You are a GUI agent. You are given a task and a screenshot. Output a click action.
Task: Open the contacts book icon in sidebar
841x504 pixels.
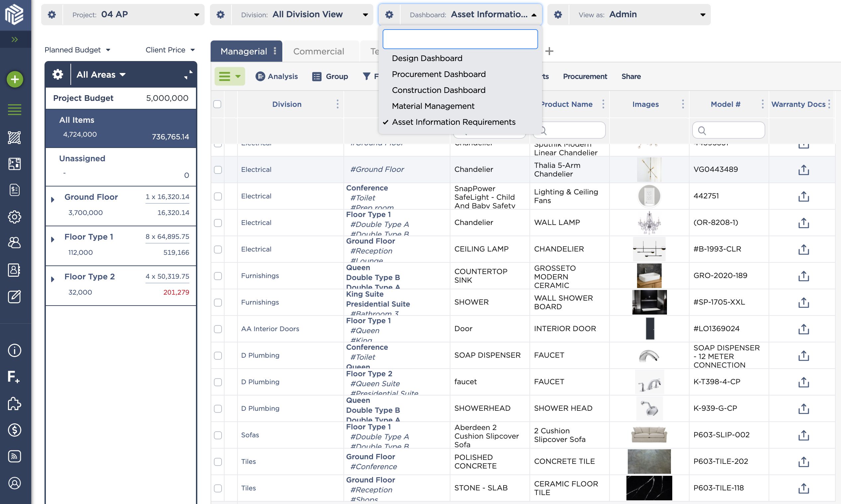(x=14, y=270)
